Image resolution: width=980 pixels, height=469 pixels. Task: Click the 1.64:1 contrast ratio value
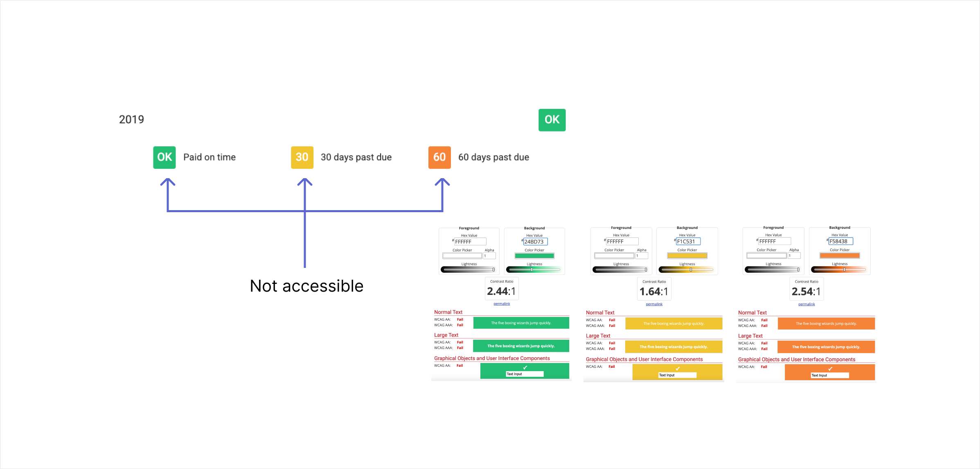coord(654,292)
